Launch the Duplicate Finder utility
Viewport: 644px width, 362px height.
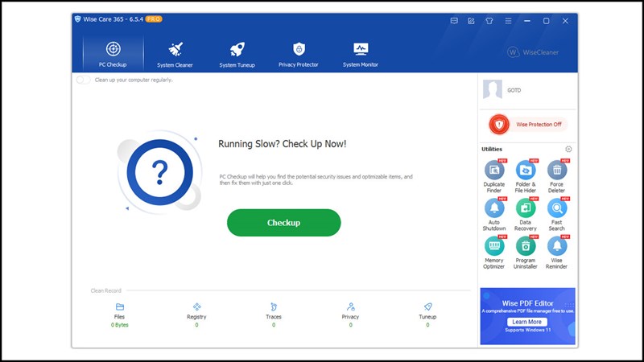[494, 176]
